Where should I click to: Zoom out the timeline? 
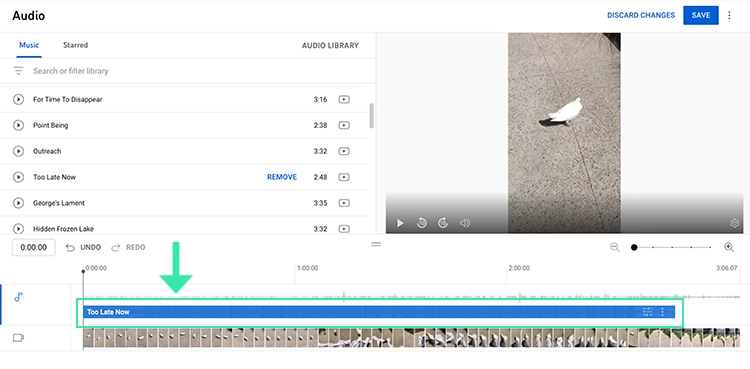615,247
